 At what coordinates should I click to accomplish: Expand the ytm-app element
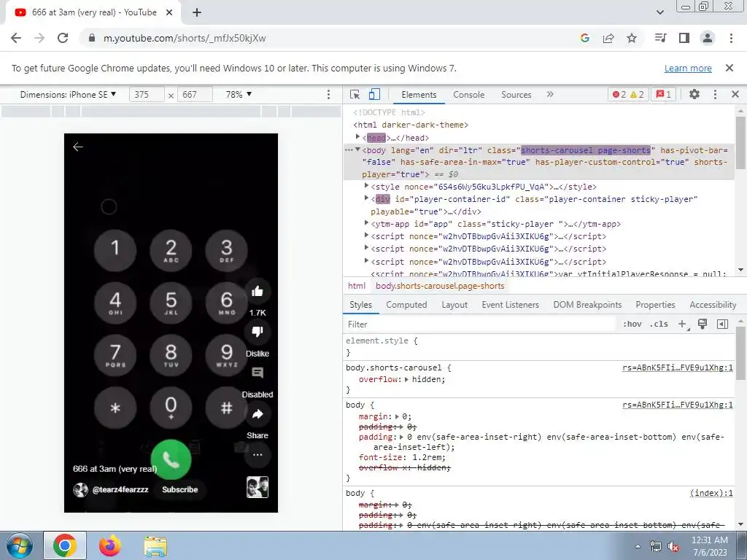[366, 223]
